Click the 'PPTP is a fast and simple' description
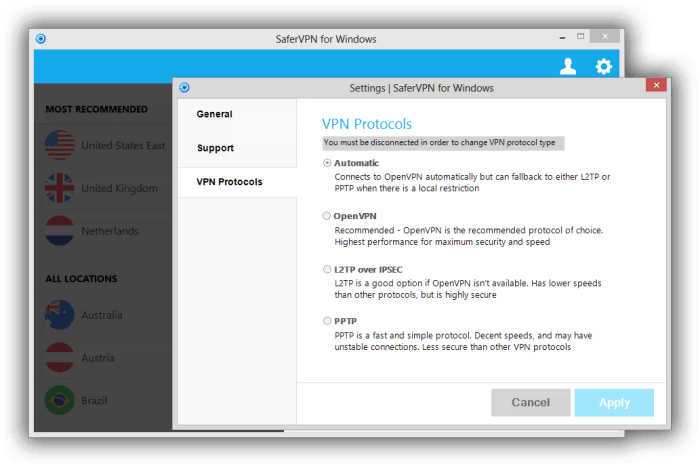Viewport: 700px width, 466px height. [463, 341]
